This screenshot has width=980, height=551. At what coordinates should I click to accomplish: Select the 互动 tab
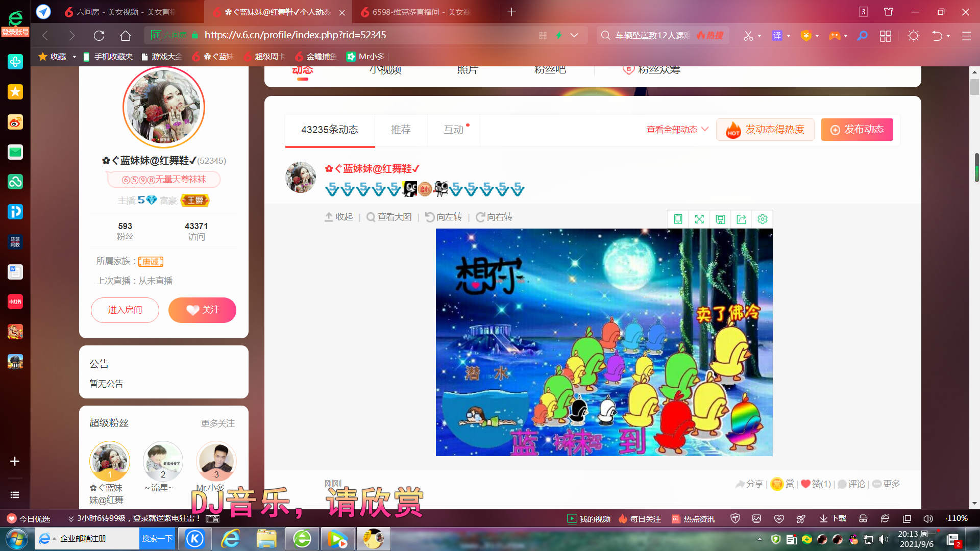pyautogui.click(x=454, y=130)
